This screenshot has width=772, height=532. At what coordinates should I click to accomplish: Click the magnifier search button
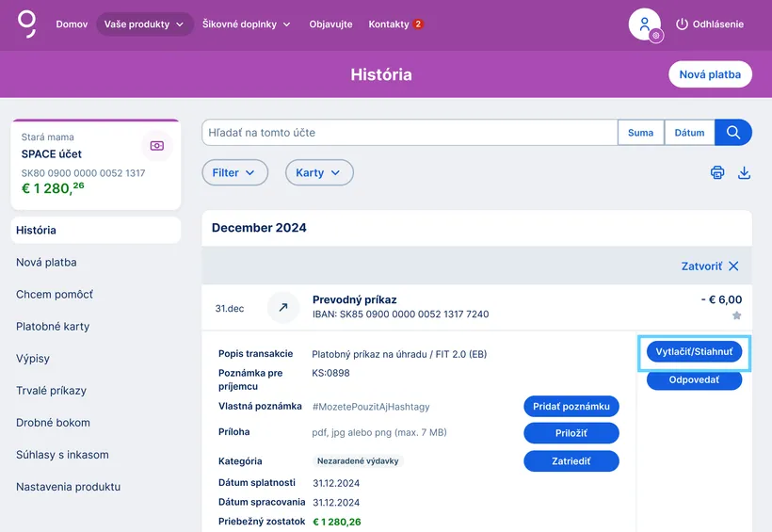point(733,133)
